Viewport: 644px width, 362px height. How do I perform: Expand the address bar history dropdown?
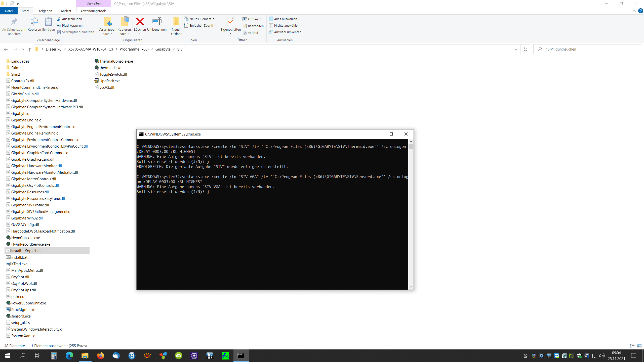(x=516, y=49)
